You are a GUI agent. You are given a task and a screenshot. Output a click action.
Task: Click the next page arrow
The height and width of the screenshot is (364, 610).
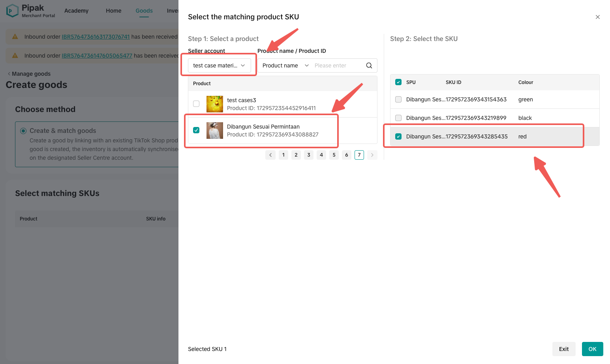coord(372,155)
